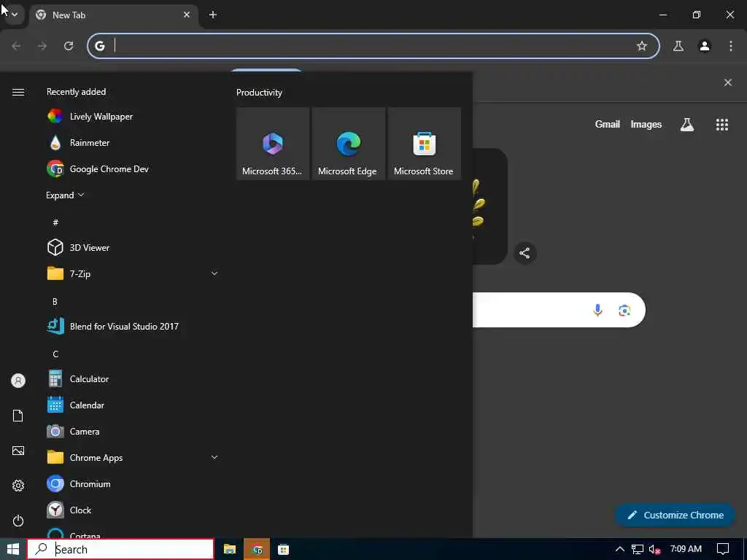Show hidden icons in system tray

click(620, 549)
